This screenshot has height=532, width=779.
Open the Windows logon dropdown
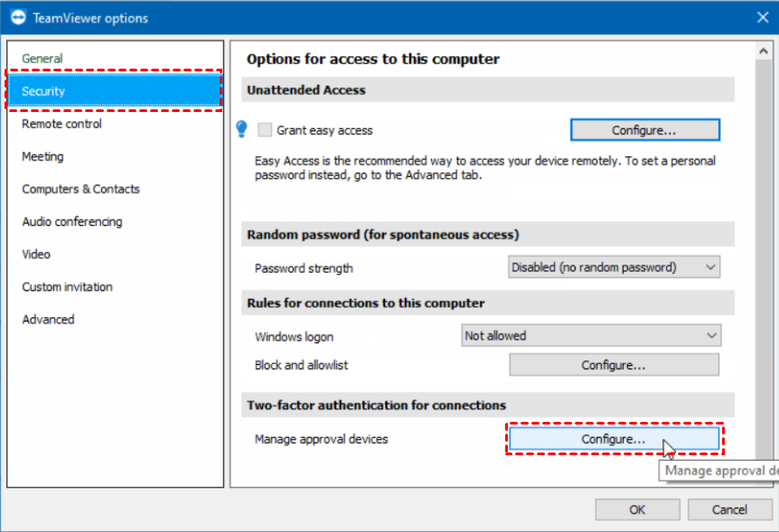(x=591, y=336)
